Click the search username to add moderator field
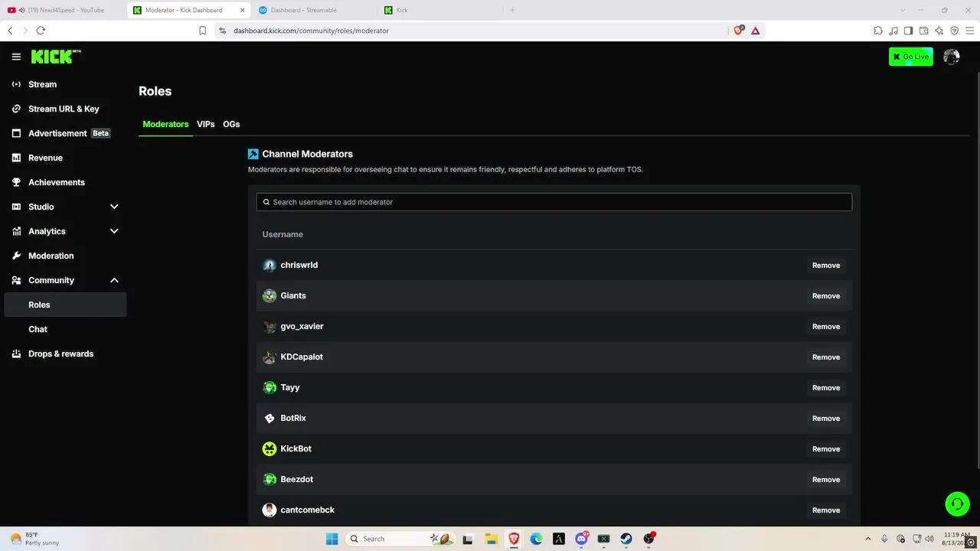 click(554, 202)
